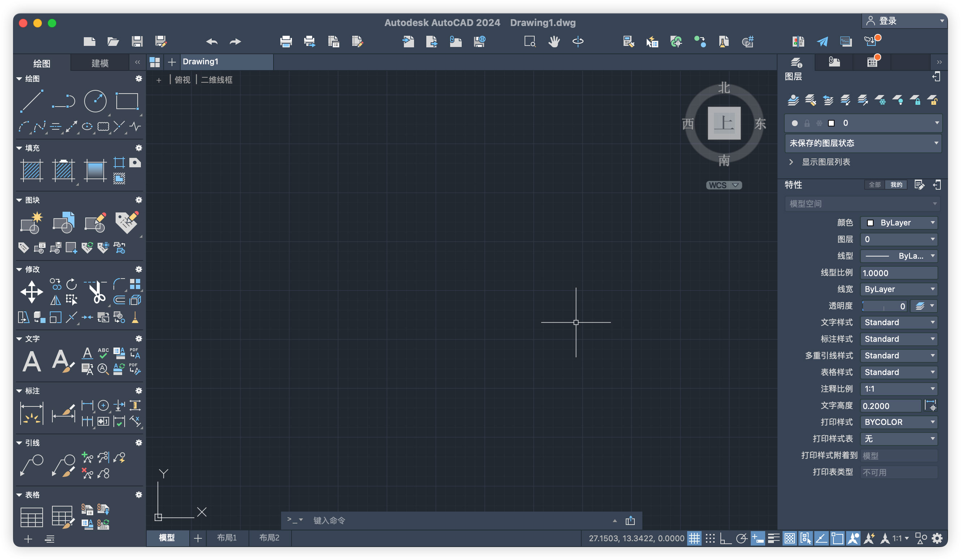This screenshot has height=560, width=961.
Task: Select the Line drawing tool
Action: point(32,101)
